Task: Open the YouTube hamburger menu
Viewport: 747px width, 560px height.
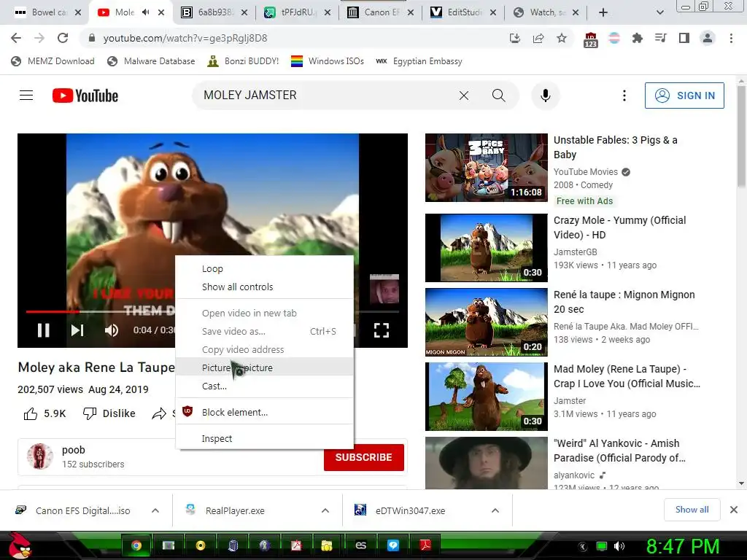Action: tap(26, 96)
